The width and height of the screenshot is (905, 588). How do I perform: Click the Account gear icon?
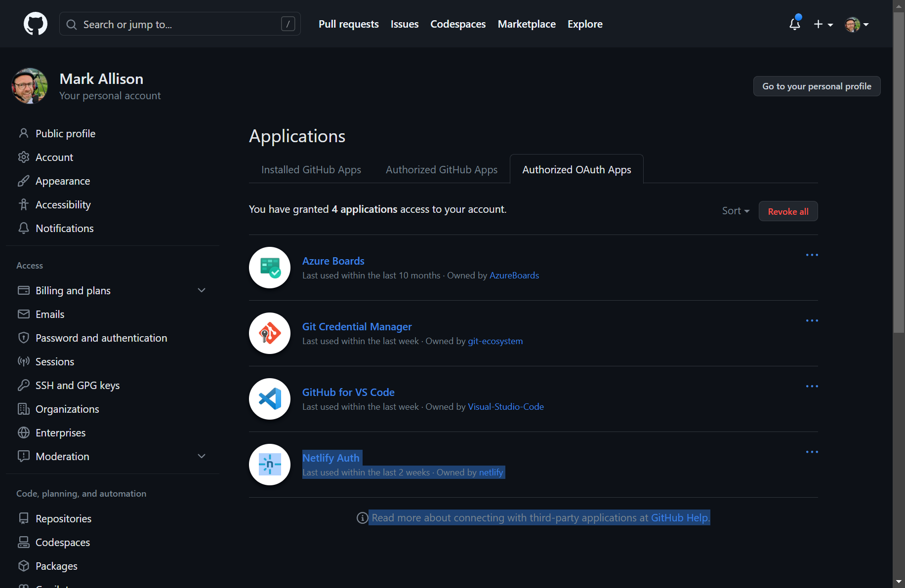coord(23,157)
